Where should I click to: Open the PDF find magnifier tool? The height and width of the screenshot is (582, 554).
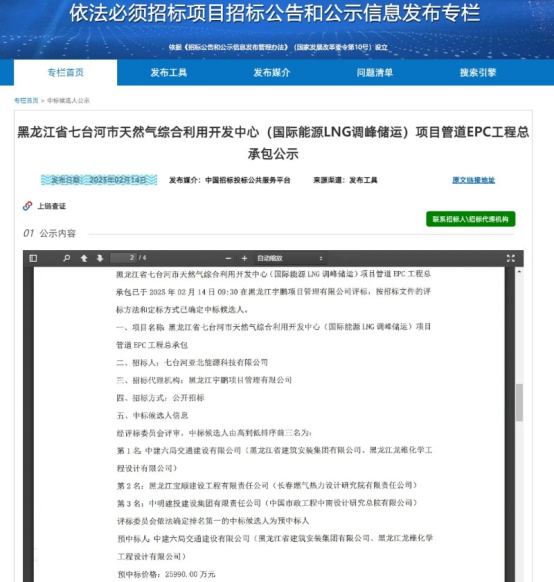tap(66, 258)
